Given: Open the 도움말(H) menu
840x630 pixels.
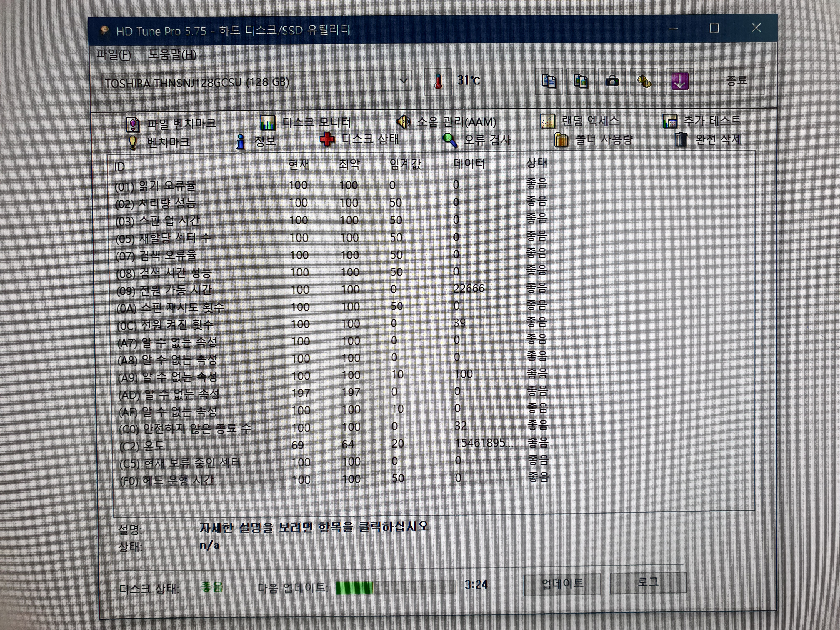Looking at the screenshot, I should coord(172,55).
